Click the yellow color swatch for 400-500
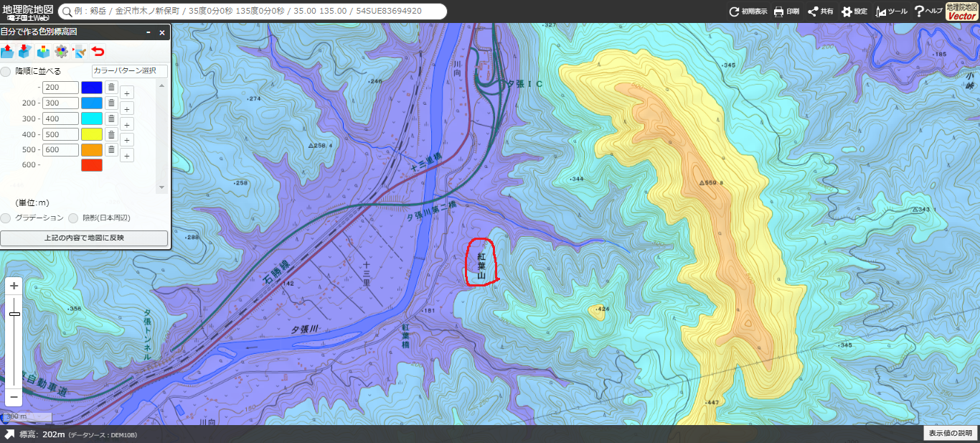The image size is (980, 443). click(92, 134)
